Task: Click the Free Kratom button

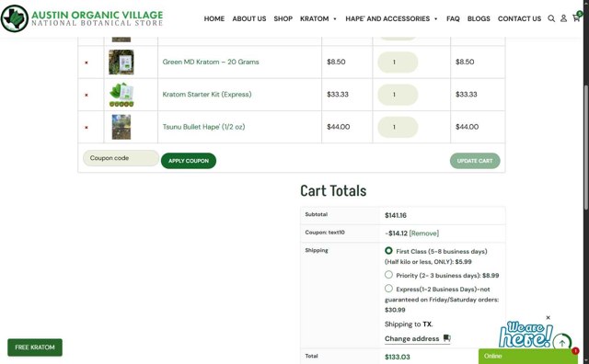Action: coord(35,347)
